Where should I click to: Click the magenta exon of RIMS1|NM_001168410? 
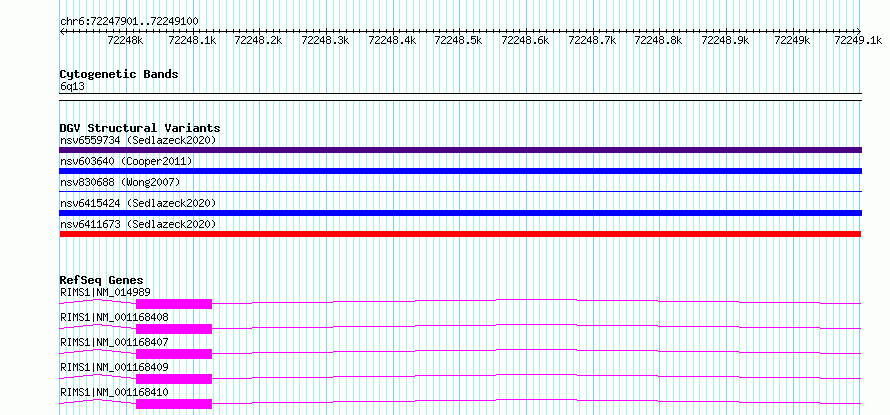[174, 404]
